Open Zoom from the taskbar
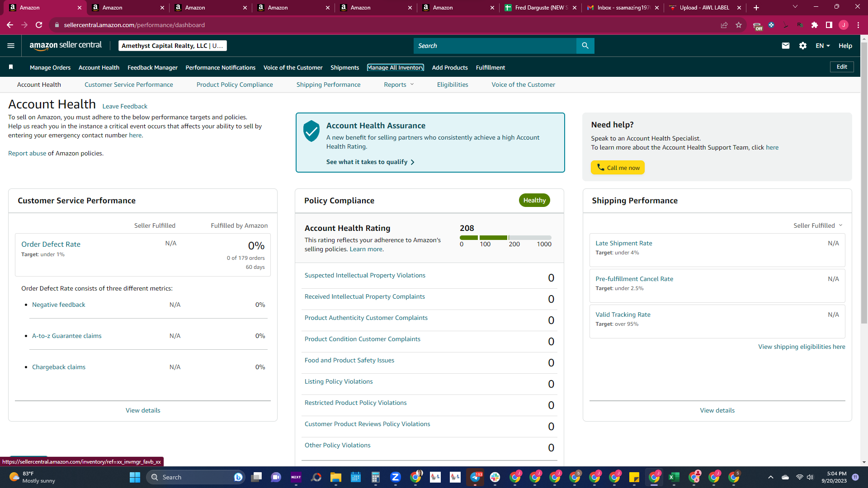Viewport: 868px width, 488px height. (396, 477)
